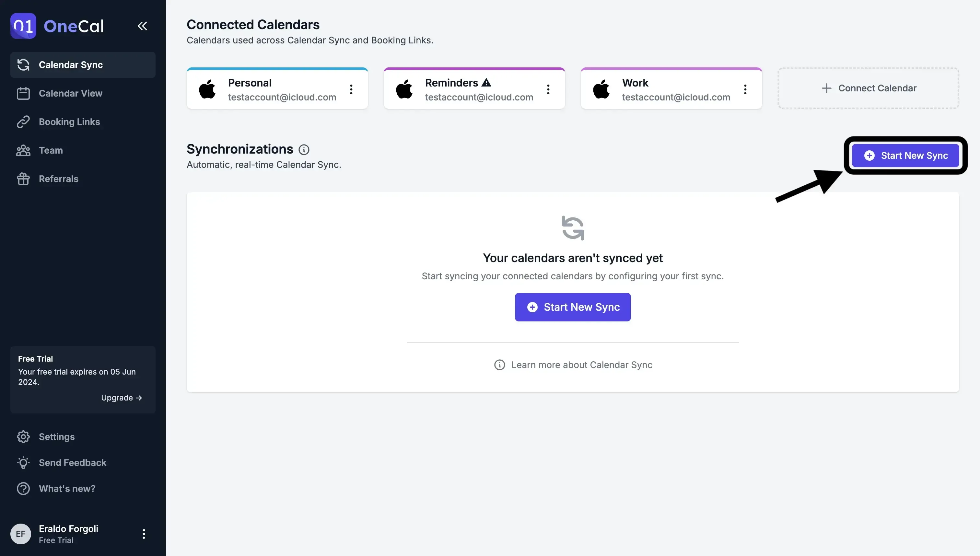Click the What's new help icon
Screen dimensions: 980x556
click(x=23, y=488)
